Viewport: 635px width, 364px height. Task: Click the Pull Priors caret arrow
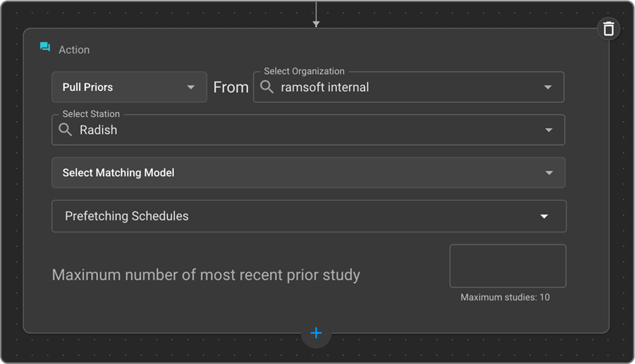(x=190, y=87)
